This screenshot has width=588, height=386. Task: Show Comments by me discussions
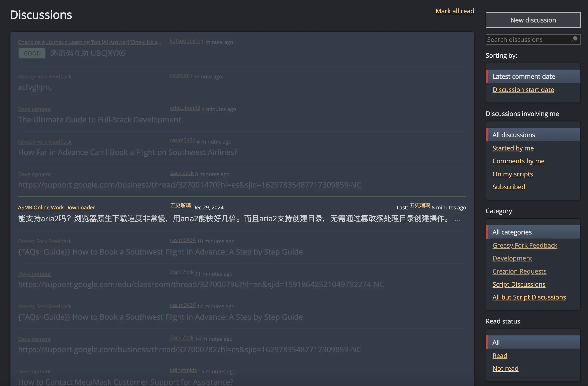coord(518,161)
